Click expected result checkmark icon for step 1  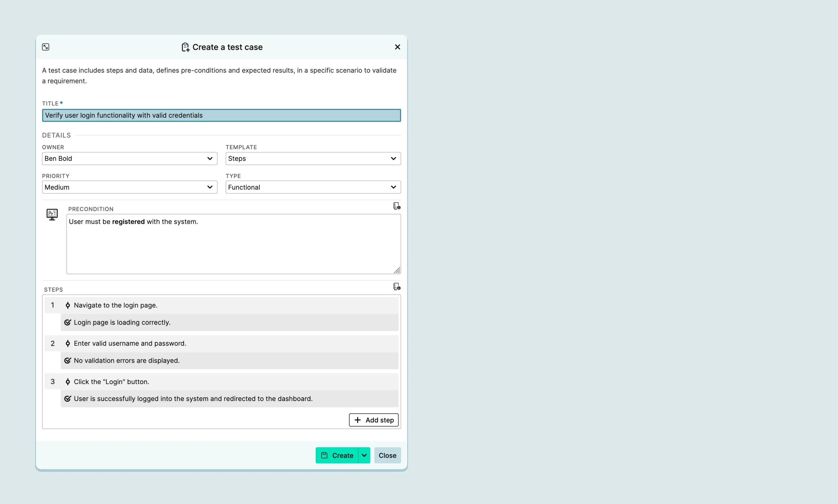point(68,322)
